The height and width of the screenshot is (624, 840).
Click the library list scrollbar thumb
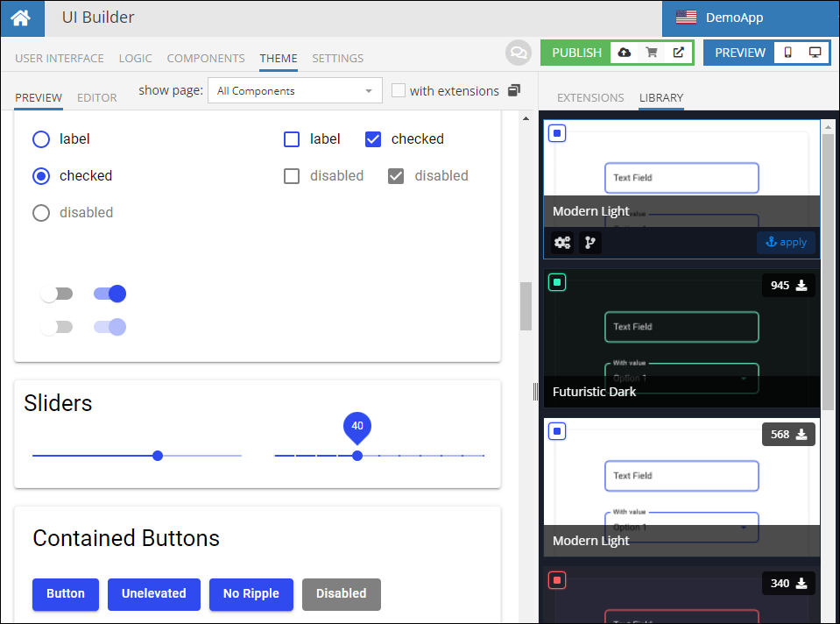(x=829, y=272)
